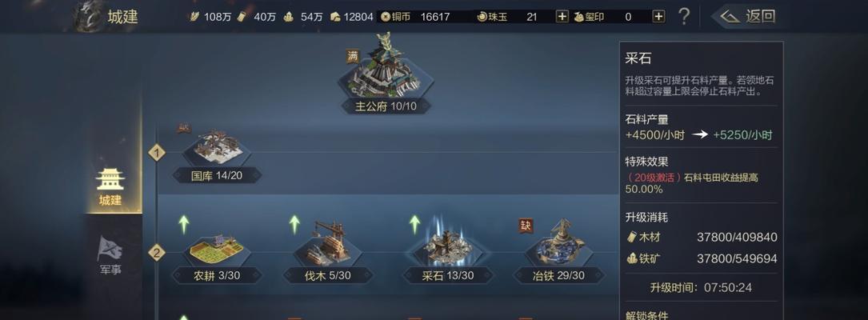
Task: Add more 珠玉 with plus button
Action: 562,17
